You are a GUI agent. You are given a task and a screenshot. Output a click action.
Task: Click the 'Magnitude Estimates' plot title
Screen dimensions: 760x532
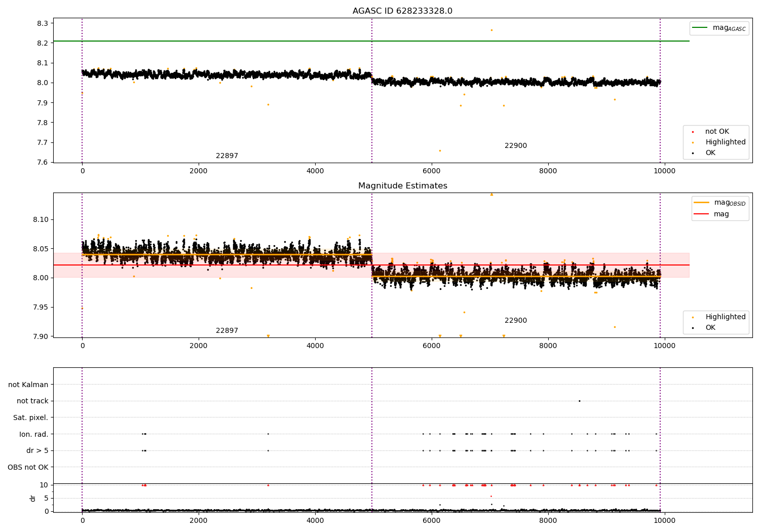(x=403, y=186)
